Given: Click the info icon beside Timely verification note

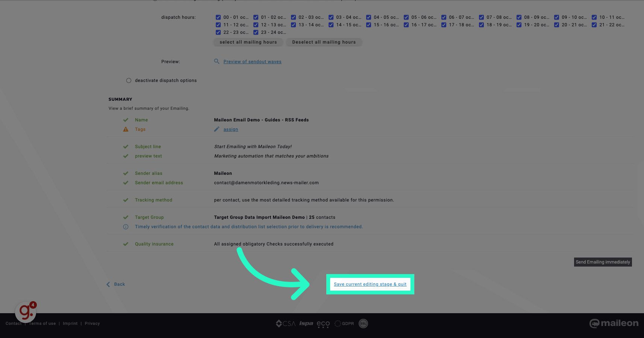Looking at the screenshot, I should coord(126,227).
